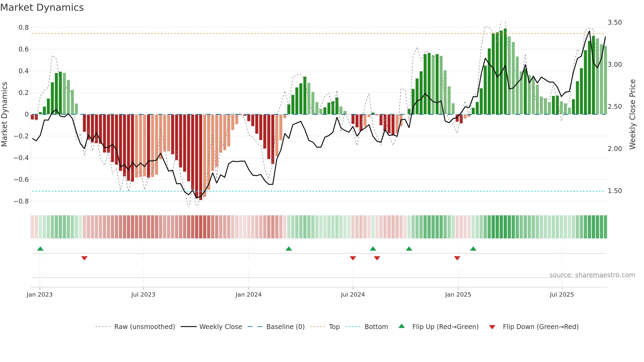The height and width of the screenshot is (362, 644).
Task: Click the Jan 2024 x-axis label
Action: [x=249, y=294]
